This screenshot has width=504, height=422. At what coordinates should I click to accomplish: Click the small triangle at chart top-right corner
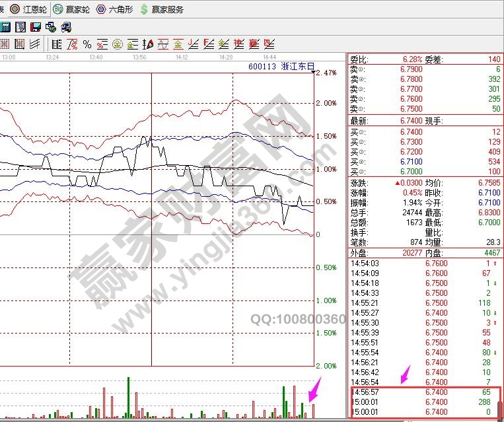312,72
